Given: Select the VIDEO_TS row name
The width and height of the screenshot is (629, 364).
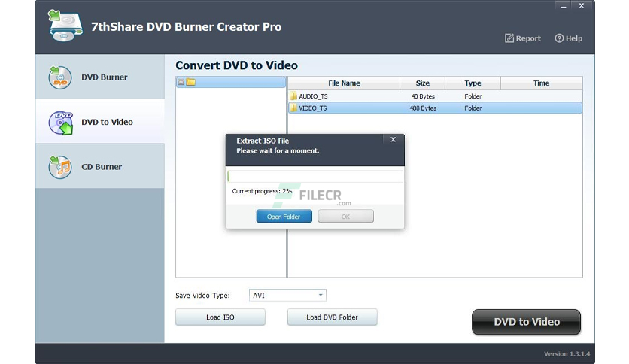Looking at the screenshot, I should [313, 108].
